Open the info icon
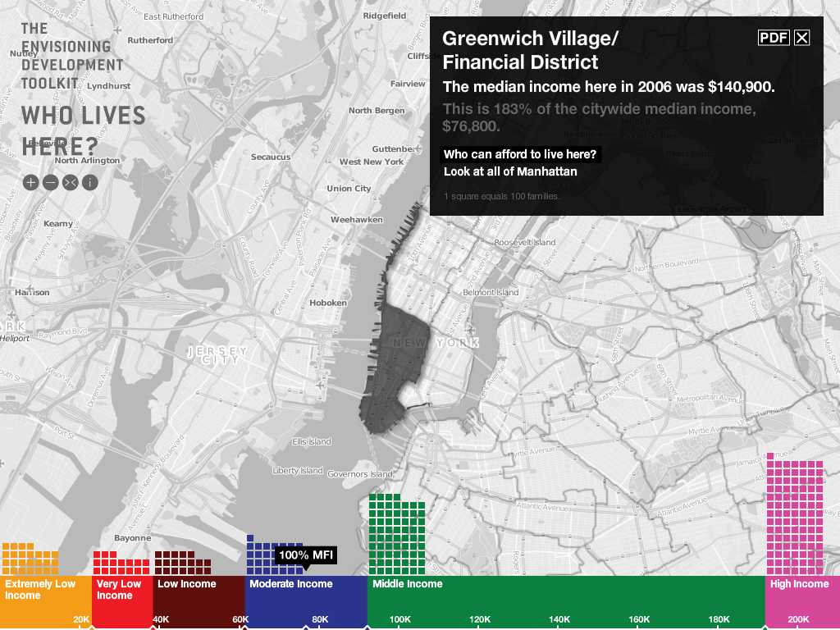This screenshot has width=840, height=630. (89, 182)
